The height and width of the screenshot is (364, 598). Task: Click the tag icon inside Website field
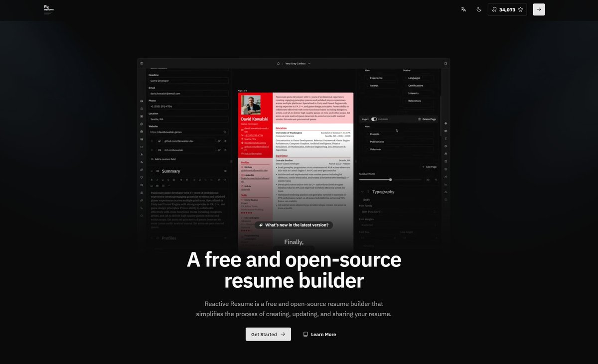pos(225,132)
